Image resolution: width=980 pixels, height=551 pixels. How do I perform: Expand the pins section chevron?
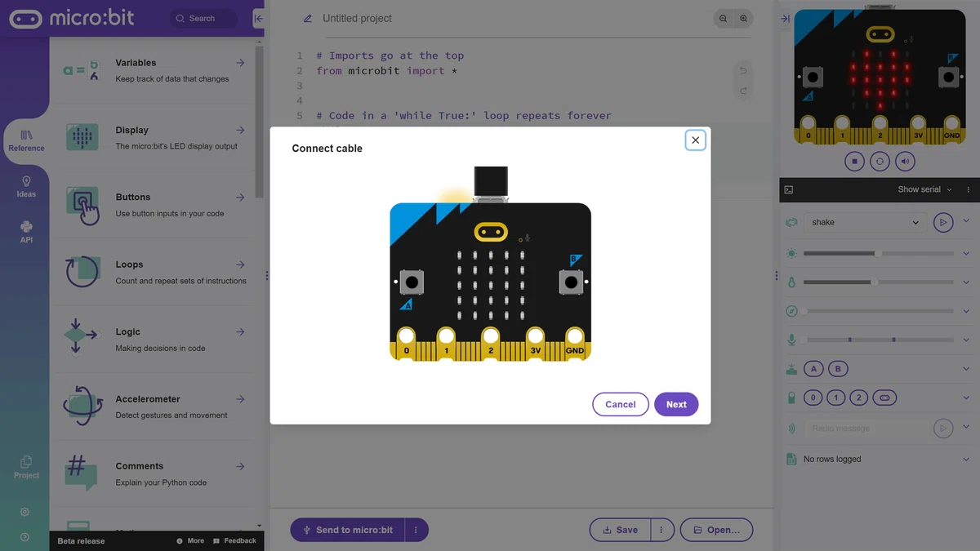click(x=966, y=398)
